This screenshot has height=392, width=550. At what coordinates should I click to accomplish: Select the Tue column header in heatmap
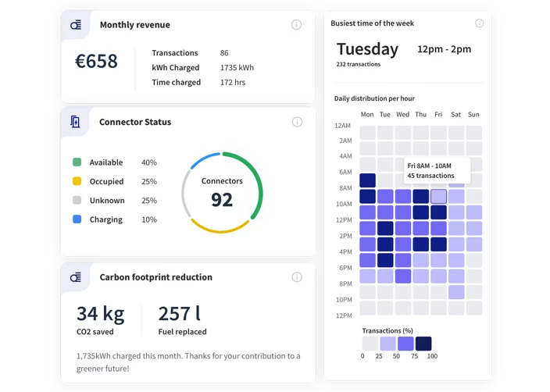[384, 114]
